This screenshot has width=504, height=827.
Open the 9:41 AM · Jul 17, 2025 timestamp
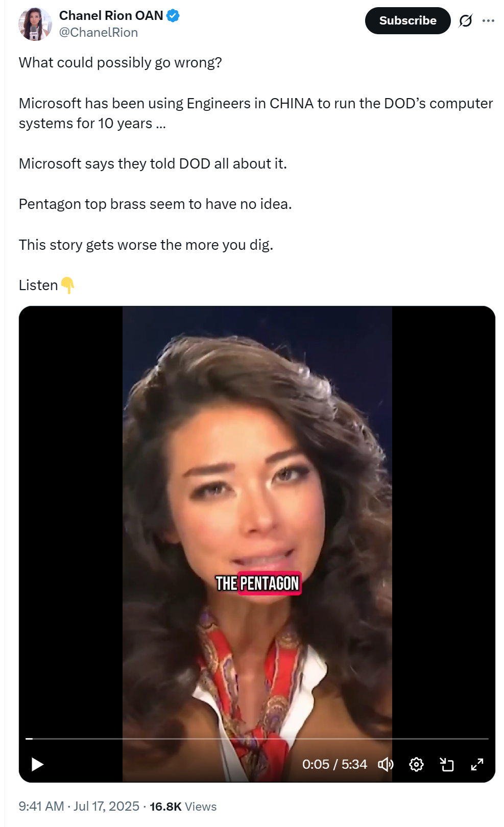pyautogui.click(x=79, y=806)
